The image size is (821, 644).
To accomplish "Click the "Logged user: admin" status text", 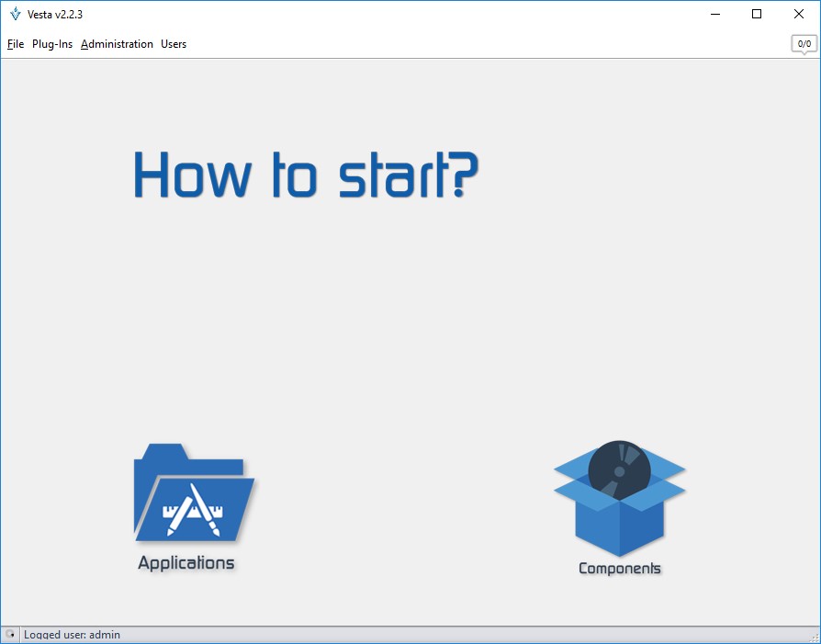I will coord(72,635).
